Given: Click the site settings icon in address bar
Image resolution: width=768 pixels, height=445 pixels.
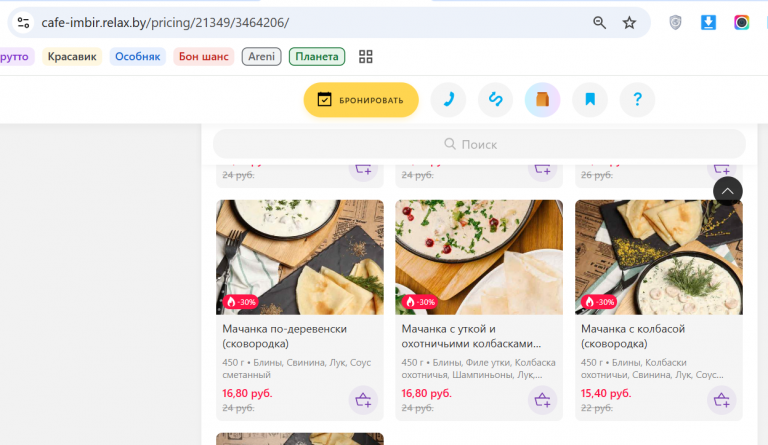Looking at the screenshot, I should 23,23.
